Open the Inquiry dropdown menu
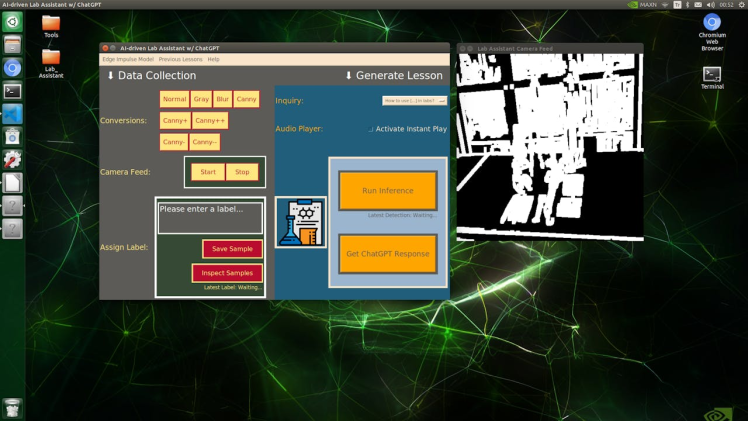This screenshot has width=748, height=421. pyautogui.click(x=415, y=101)
